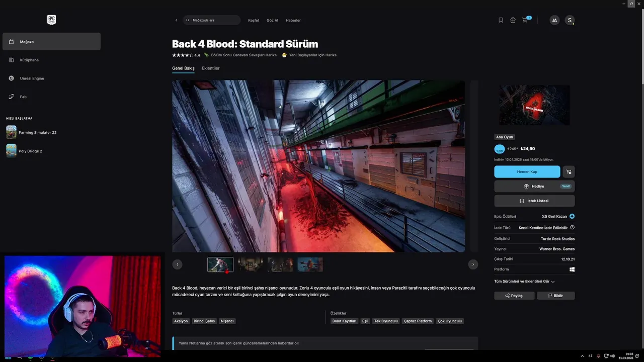Click the back arrow beside the search box
This screenshot has width=644, height=362.
[176, 20]
